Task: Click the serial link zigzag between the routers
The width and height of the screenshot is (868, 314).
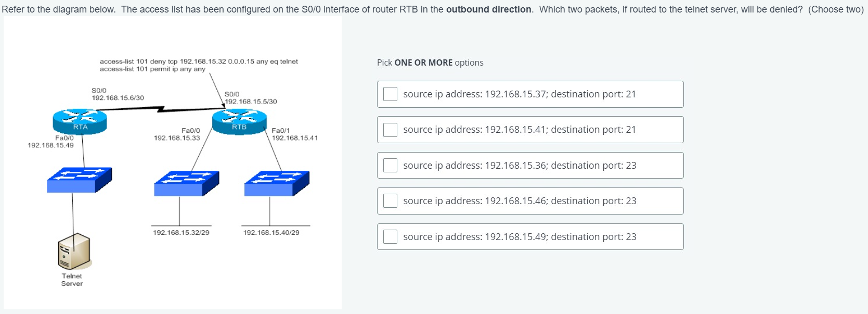Action: pyautogui.click(x=161, y=109)
